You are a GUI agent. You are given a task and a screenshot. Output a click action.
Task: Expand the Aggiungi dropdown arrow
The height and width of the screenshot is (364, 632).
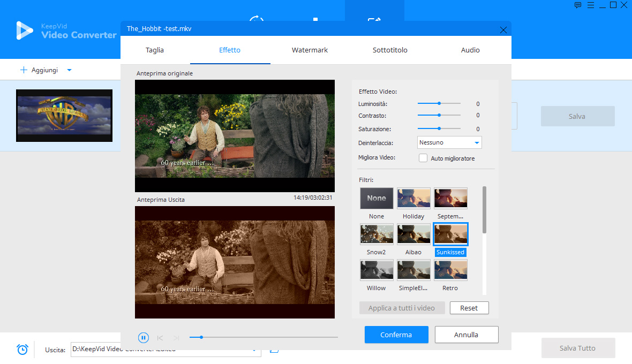69,70
